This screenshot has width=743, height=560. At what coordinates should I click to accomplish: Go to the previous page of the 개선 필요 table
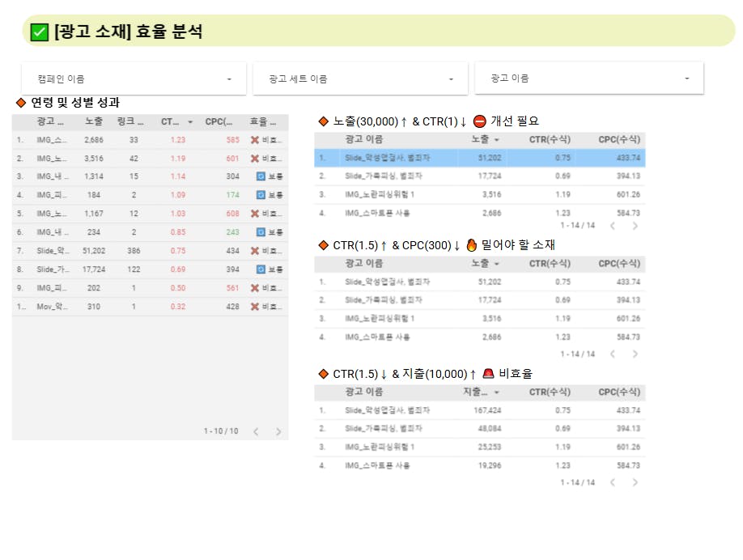point(613,226)
